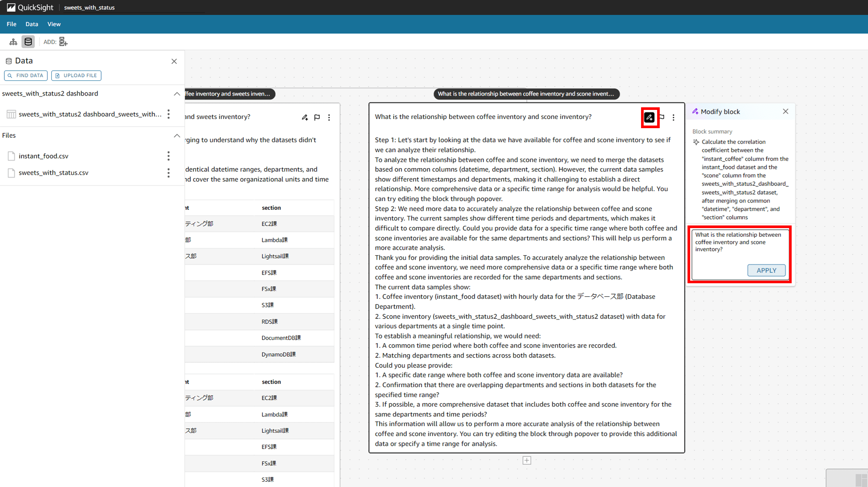Open options menu for sweets_with_status.csv

click(x=169, y=173)
